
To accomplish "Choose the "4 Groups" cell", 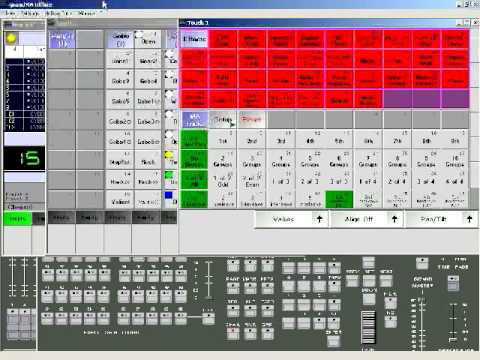I will click(x=281, y=160).
